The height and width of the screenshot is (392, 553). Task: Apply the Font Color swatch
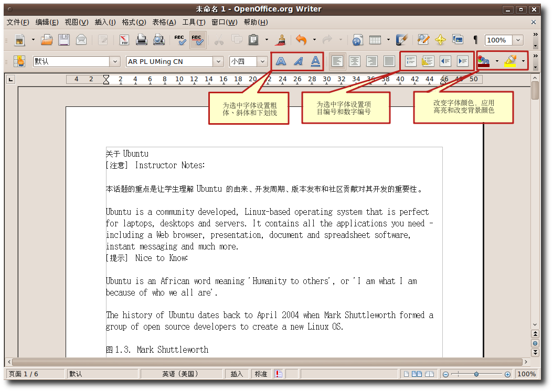point(484,61)
